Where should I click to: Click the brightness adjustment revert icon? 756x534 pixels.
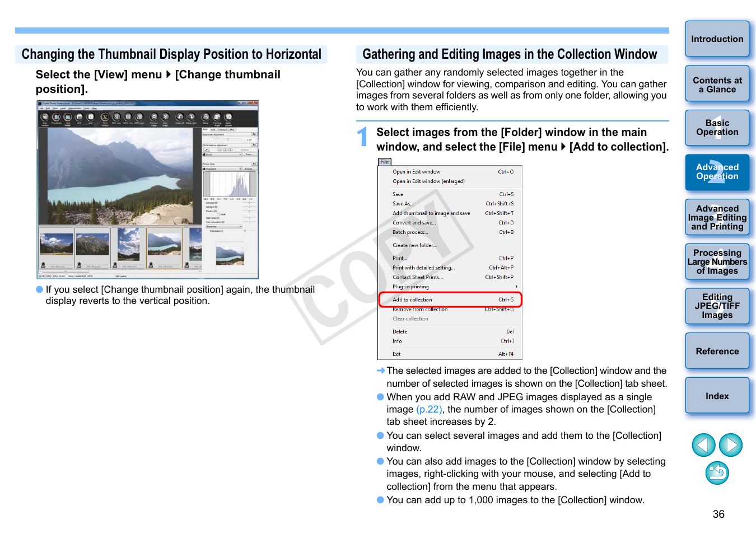254,134
